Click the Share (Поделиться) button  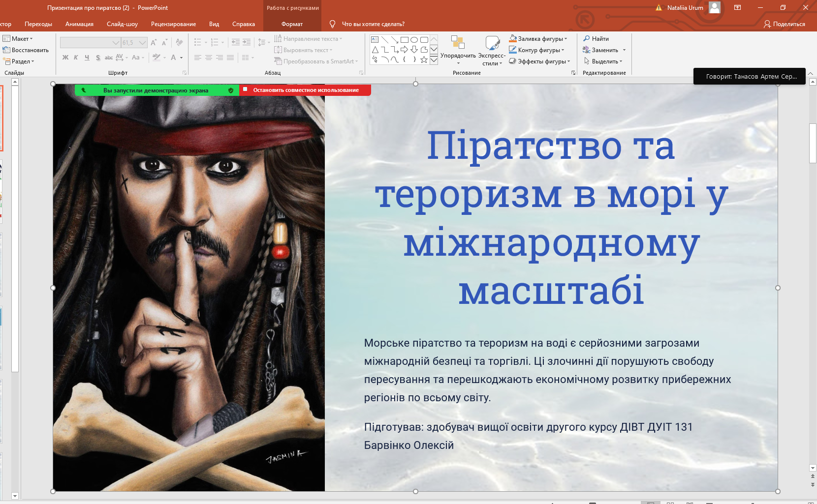pos(785,24)
